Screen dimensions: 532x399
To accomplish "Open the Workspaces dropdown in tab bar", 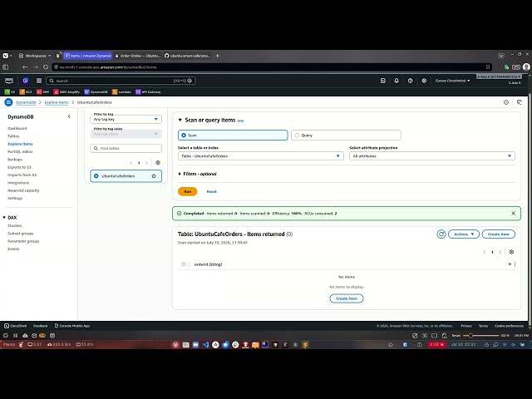I will pos(35,56).
